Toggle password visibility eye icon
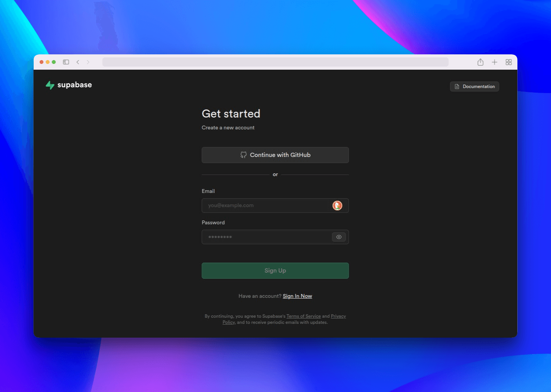The height and width of the screenshot is (392, 551). (339, 237)
